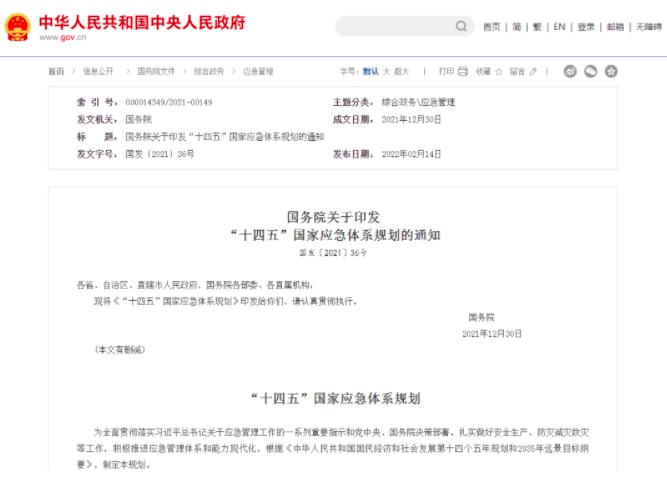The image size is (667, 499).
Task: Open the 邮箱 mailbox link
Action: [615, 27]
